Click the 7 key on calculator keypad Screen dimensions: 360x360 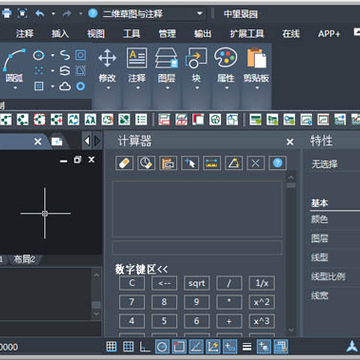(132, 302)
